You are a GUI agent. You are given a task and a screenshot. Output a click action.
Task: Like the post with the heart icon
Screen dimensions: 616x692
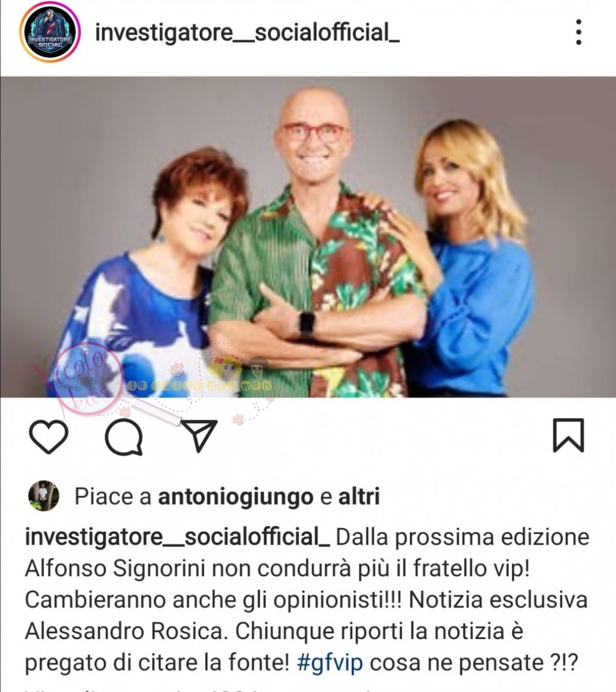[48, 436]
